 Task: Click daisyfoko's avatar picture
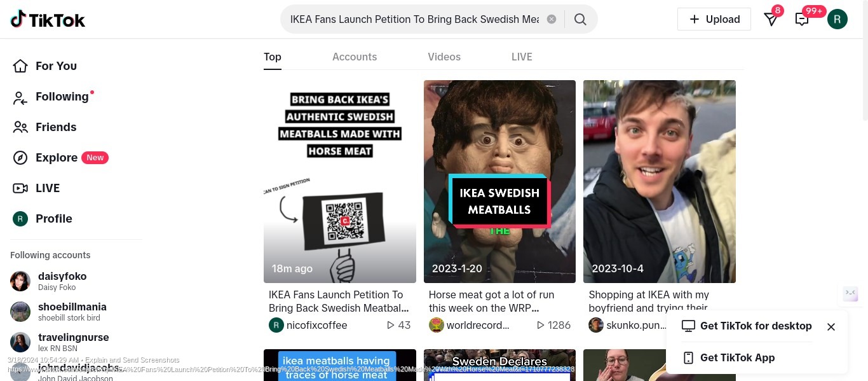click(20, 281)
